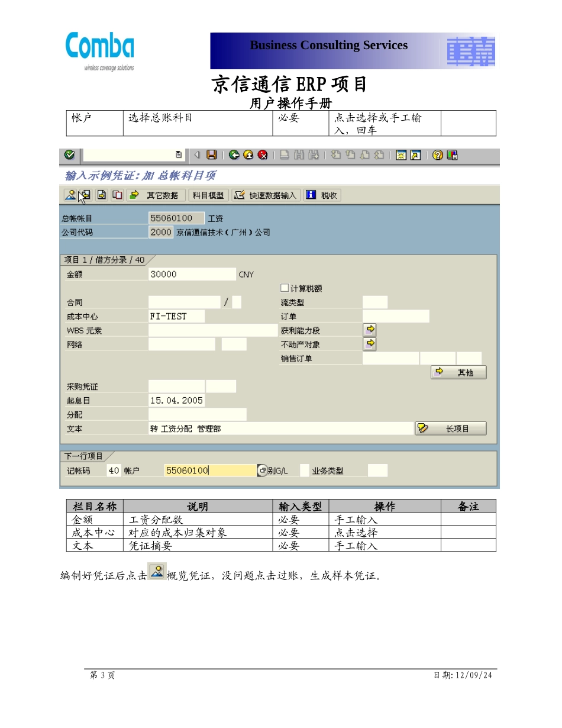Click the document overview icon under title
This screenshot has height=728, width=562.
coord(70,195)
